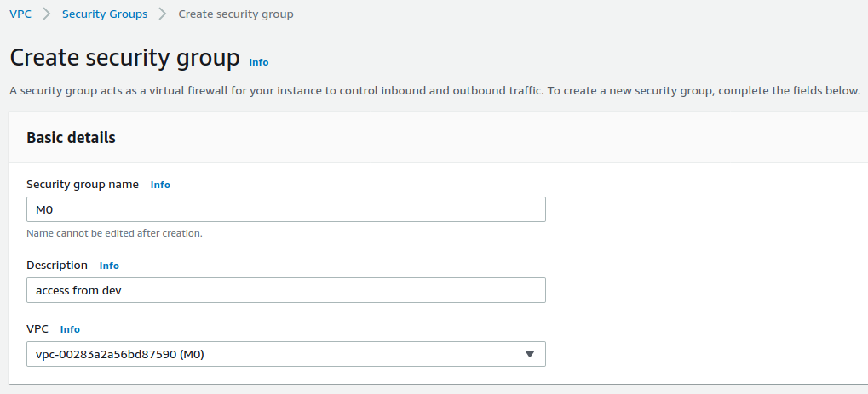Show Info for Security group name
Image resolution: width=868 pixels, height=394 pixels.
[x=160, y=185]
